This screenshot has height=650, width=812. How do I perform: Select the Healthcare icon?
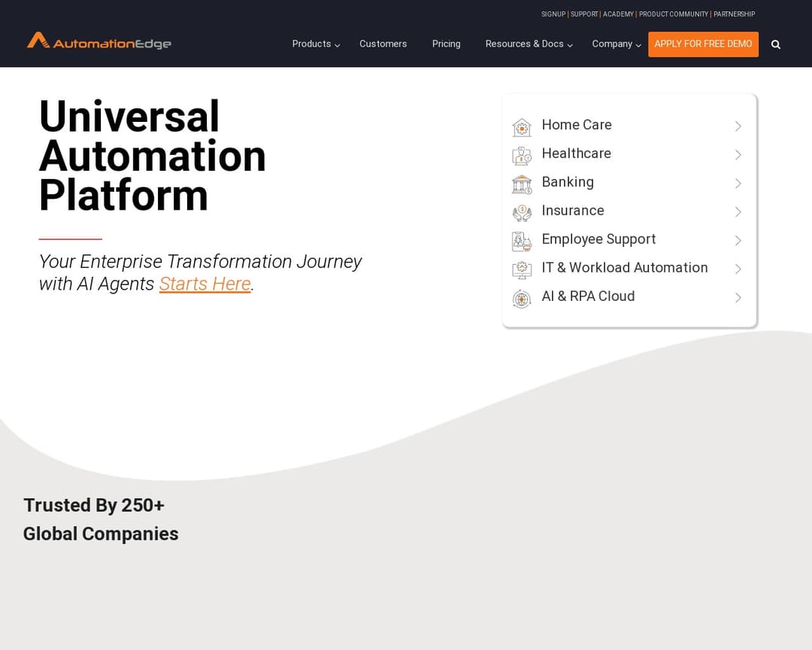522,154
